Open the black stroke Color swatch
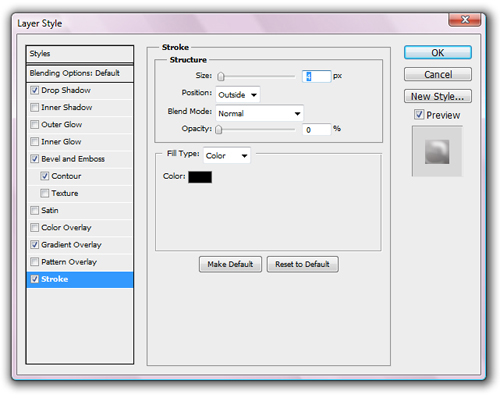The height and width of the screenshot is (398, 500). coord(200,177)
